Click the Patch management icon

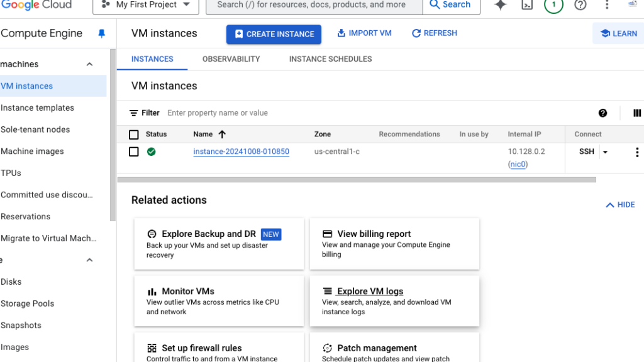click(x=327, y=348)
